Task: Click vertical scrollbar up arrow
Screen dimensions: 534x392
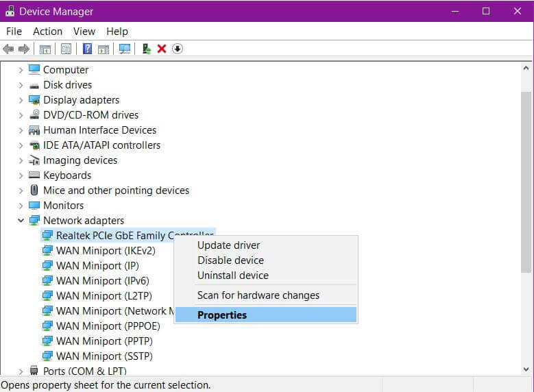Action: [526, 68]
